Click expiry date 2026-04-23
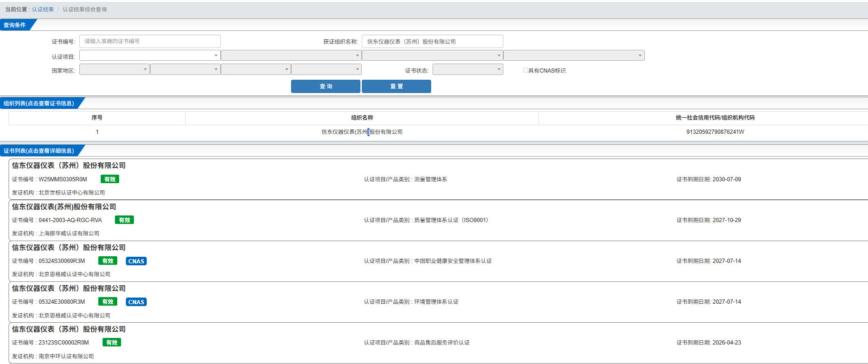Viewport: 868px width, 364px height. point(726,343)
